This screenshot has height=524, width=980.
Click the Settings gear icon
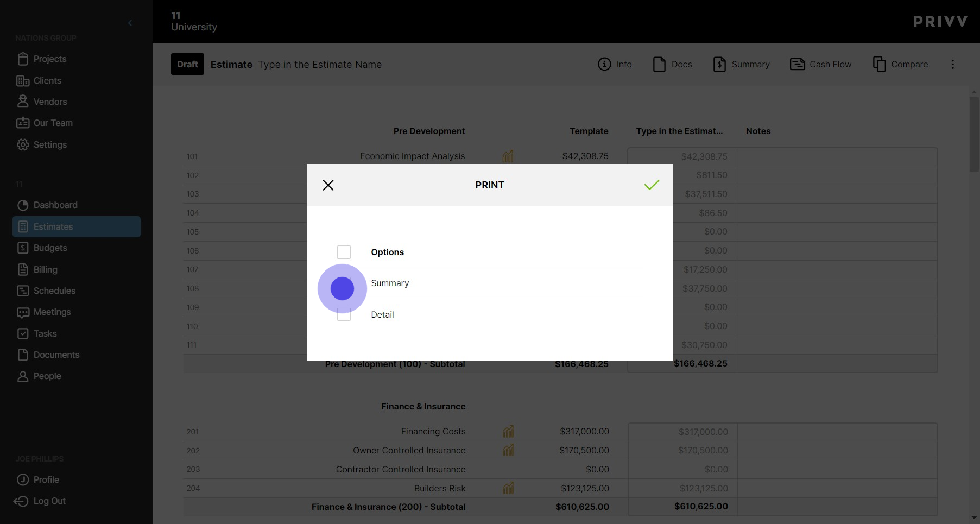23,144
